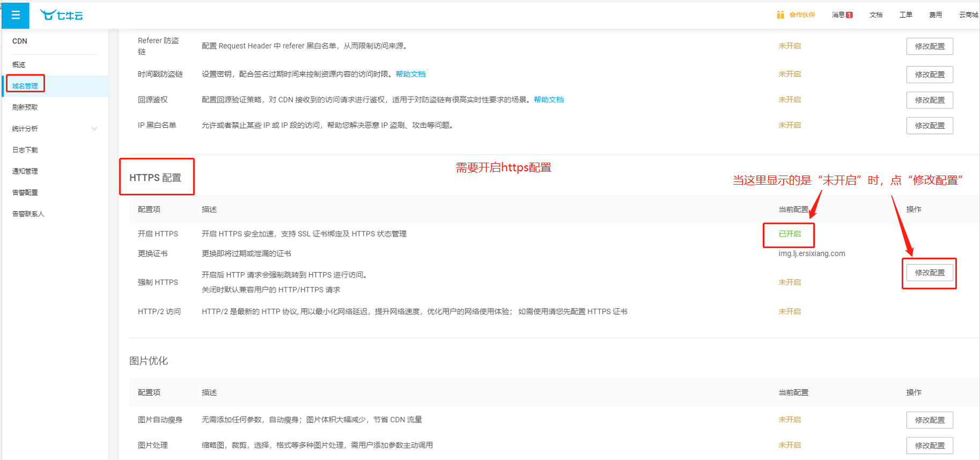Go to 概览 in the sidebar

pyautogui.click(x=19, y=64)
